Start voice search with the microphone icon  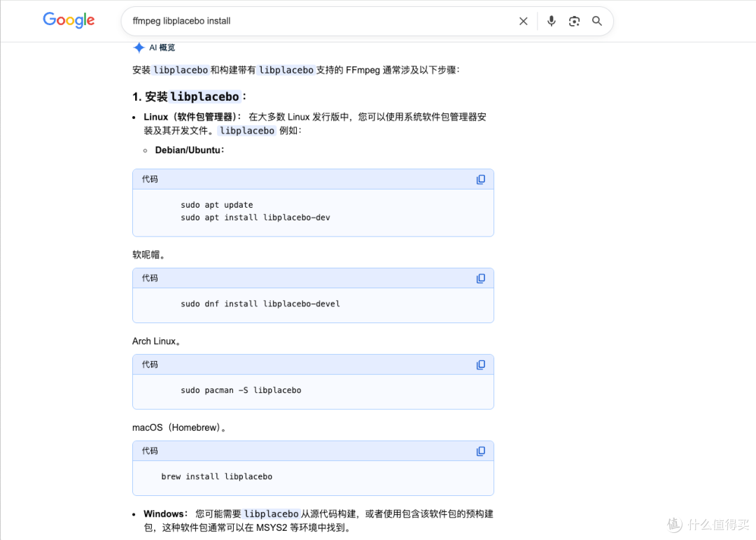click(551, 21)
